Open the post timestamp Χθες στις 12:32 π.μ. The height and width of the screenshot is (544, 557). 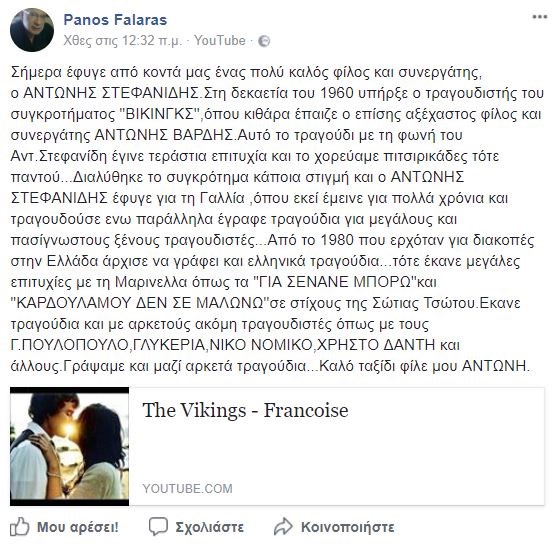[122, 41]
